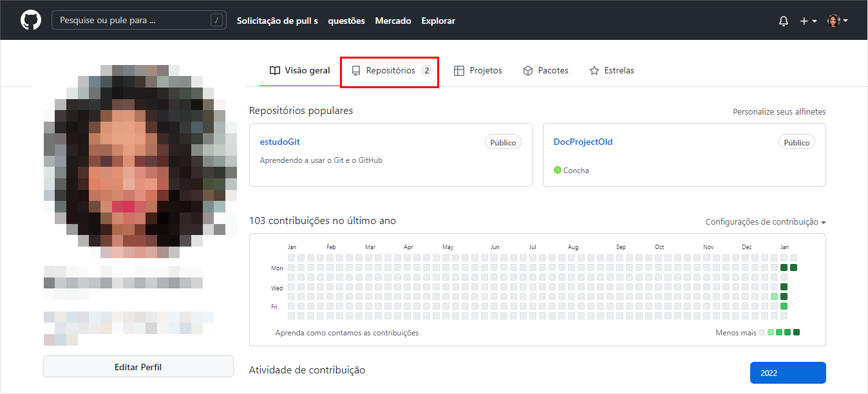Viewport: 868px width, 394px height.
Task: Click the package icon beside Pacotes
Action: (527, 70)
